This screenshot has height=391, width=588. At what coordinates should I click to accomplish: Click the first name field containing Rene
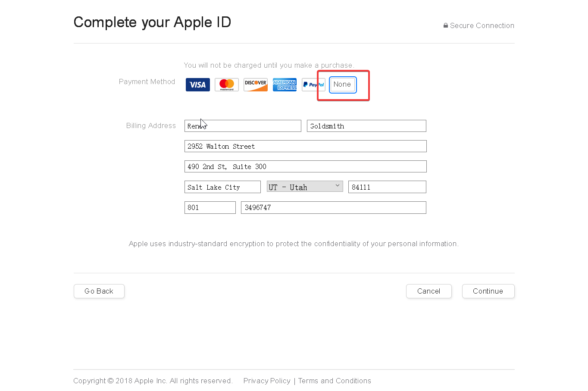point(243,126)
